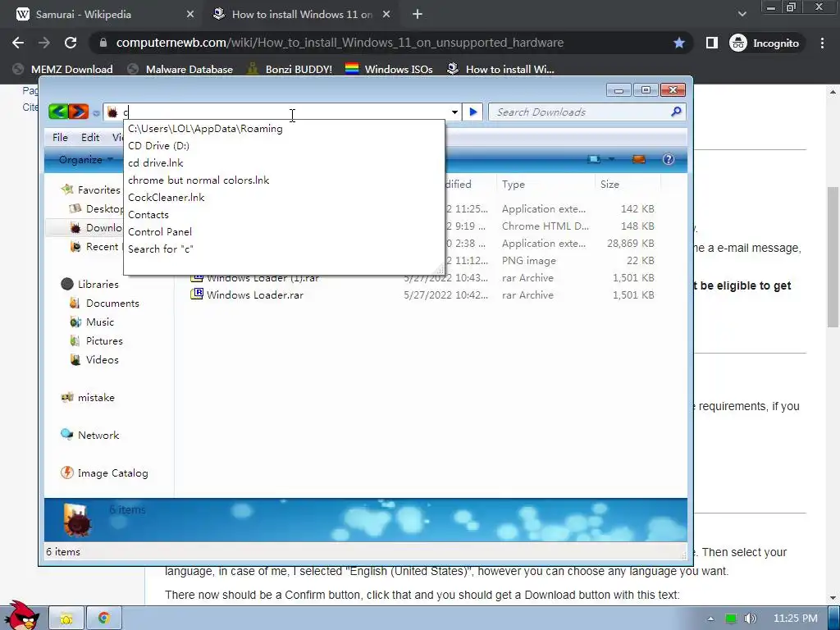Image resolution: width=840 pixels, height=630 pixels.
Task: Open a new Chrome tab
Action: coord(418,15)
